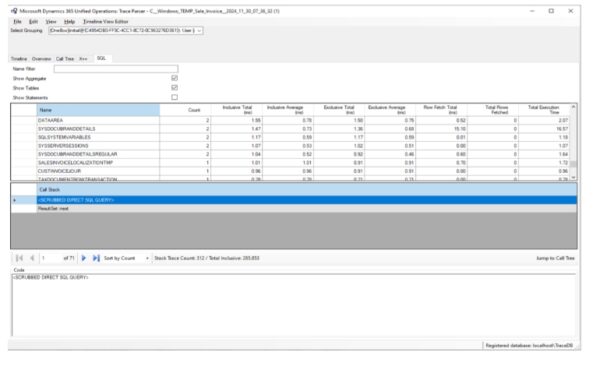Advance to the next page arrow

tap(84, 258)
